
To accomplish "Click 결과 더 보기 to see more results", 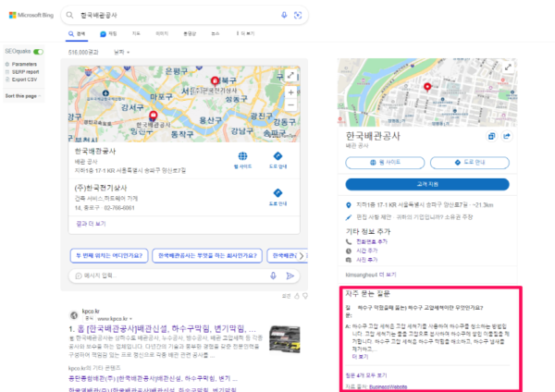I will [91, 224].
